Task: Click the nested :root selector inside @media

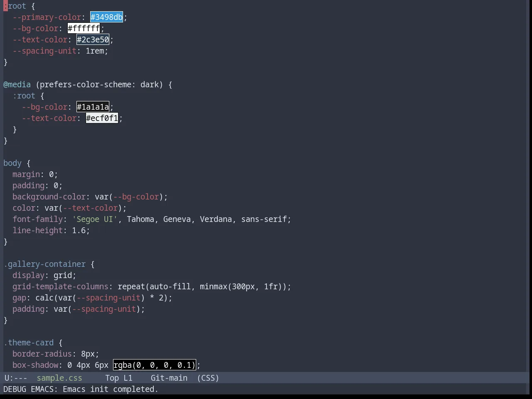Action: click(x=24, y=96)
